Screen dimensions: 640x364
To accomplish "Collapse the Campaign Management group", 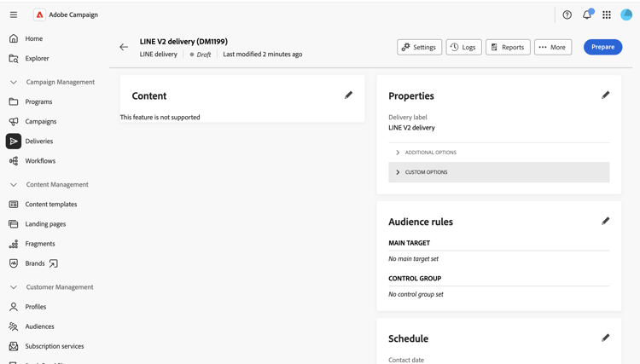I will [x=14, y=82].
